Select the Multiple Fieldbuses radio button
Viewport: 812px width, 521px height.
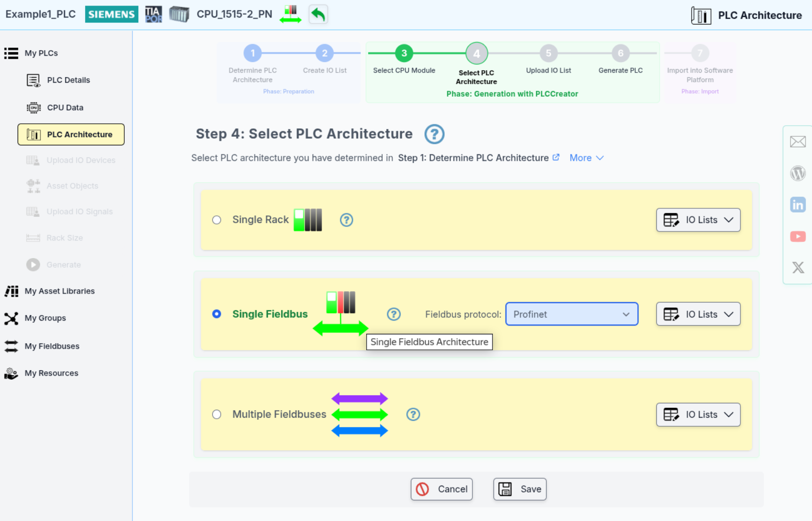click(x=216, y=415)
